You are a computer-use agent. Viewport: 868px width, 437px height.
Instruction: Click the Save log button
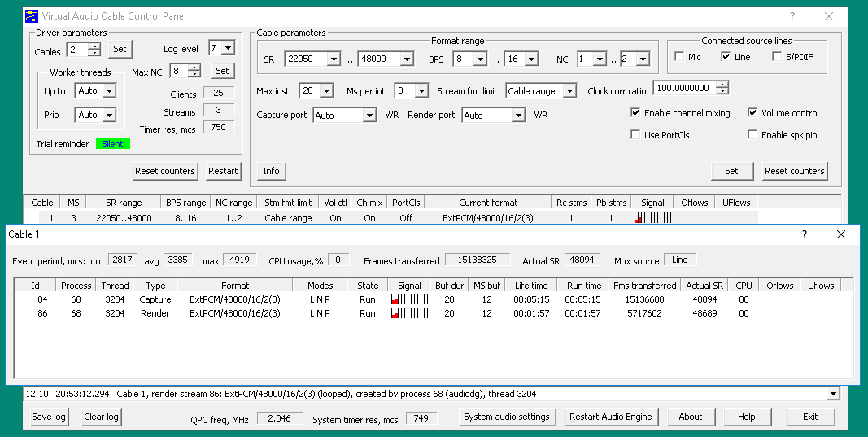(x=49, y=417)
